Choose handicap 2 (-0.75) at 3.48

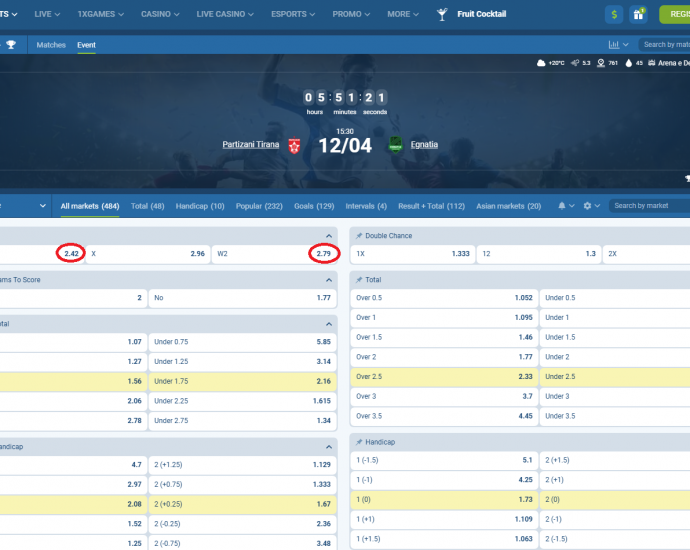click(x=242, y=543)
